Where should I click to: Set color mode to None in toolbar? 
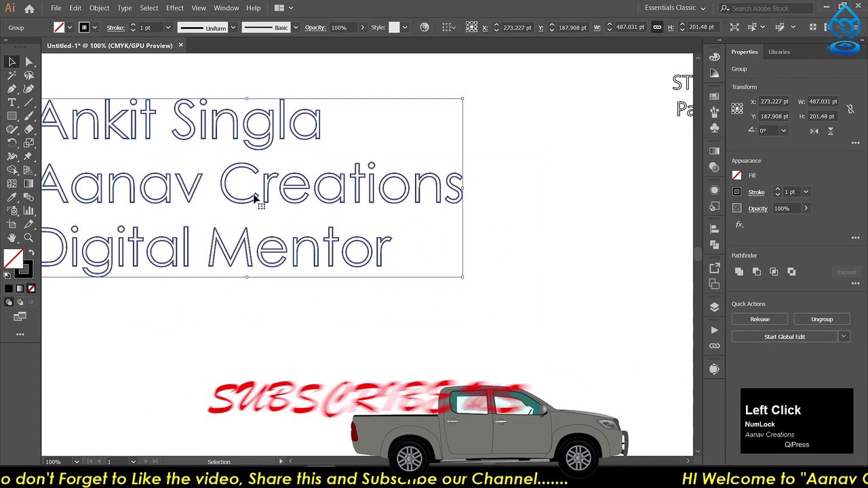[x=31, y=289]
